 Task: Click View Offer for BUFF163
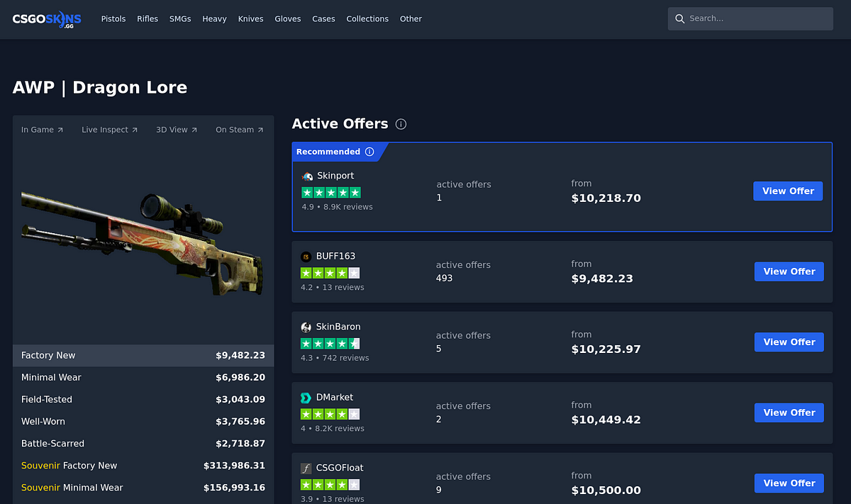(789, 271)
